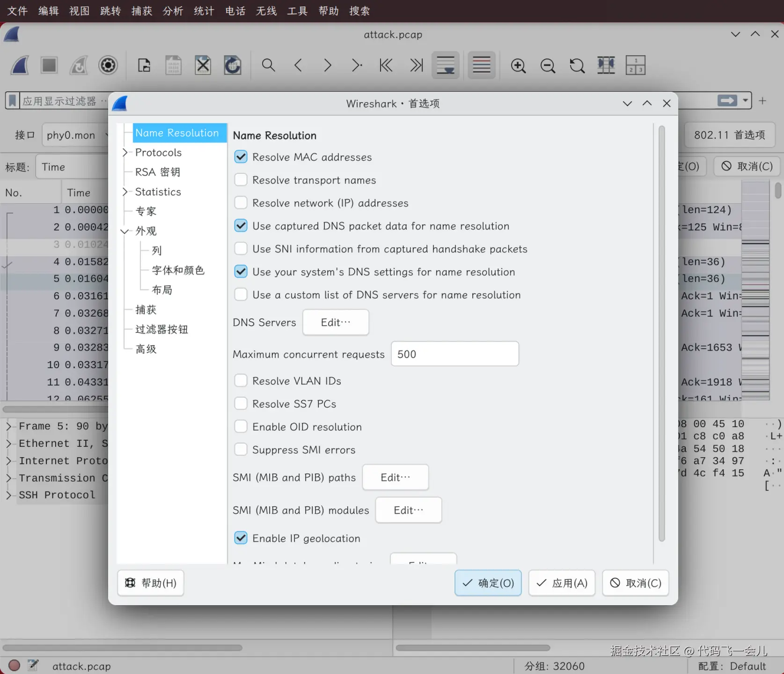Go forward to next packet arrow
Image resolution: width=784 pixels, height=674 pixels.
pos(328,65)
